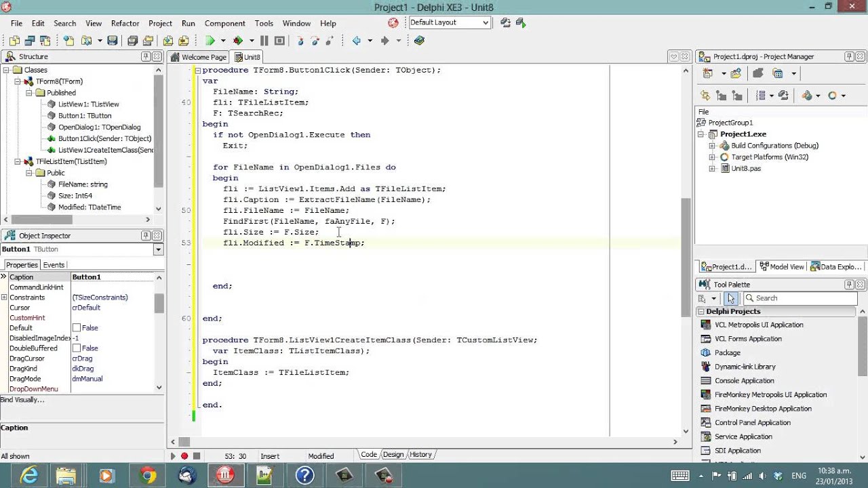Open File Explorer from the taskbar

pos(66,476)
